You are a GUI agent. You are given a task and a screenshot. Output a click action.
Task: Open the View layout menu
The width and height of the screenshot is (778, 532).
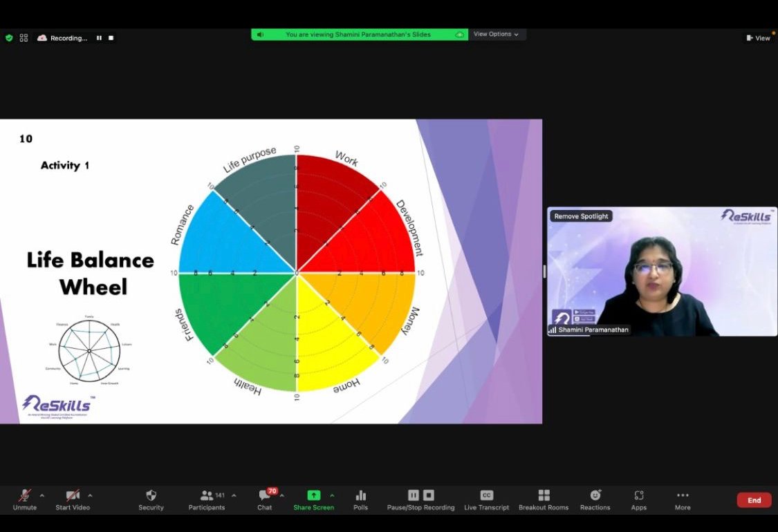[758, 38]
